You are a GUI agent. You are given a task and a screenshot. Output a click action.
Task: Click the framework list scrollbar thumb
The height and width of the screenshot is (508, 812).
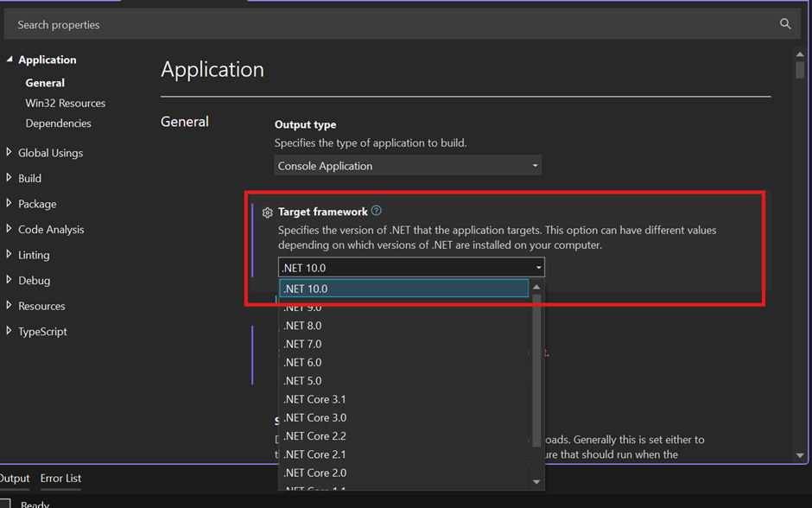pos(536,371)
